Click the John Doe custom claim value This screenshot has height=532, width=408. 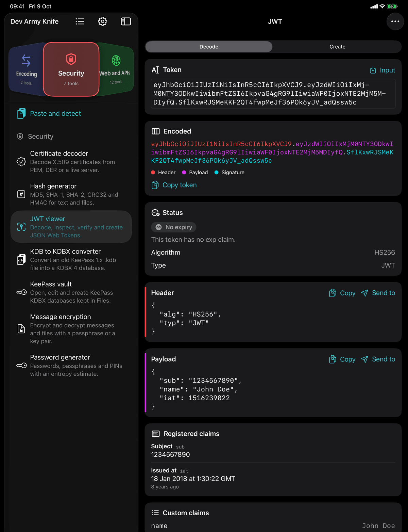pos(378,526)
